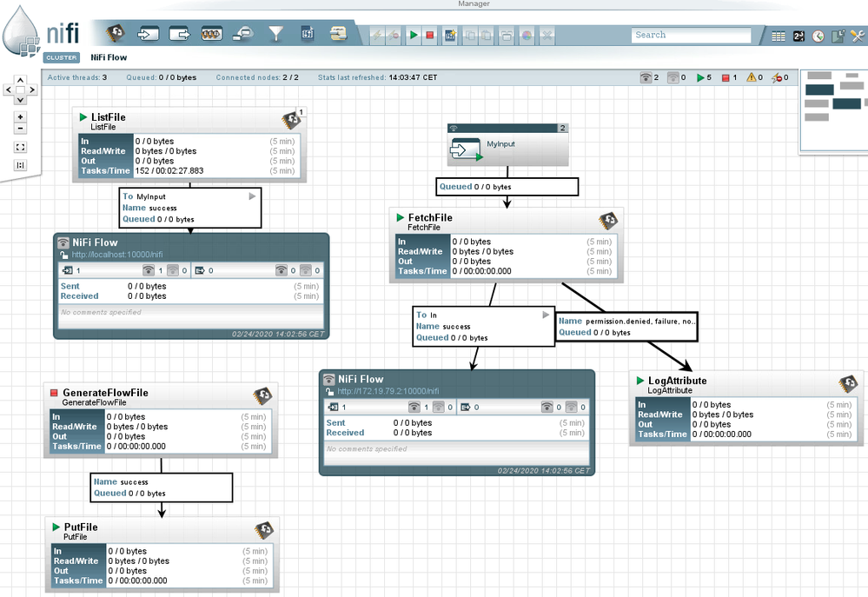
Task: Select the GenerateFlowFile success connection label
Action: pyautogui.click(x=161, y=488)
